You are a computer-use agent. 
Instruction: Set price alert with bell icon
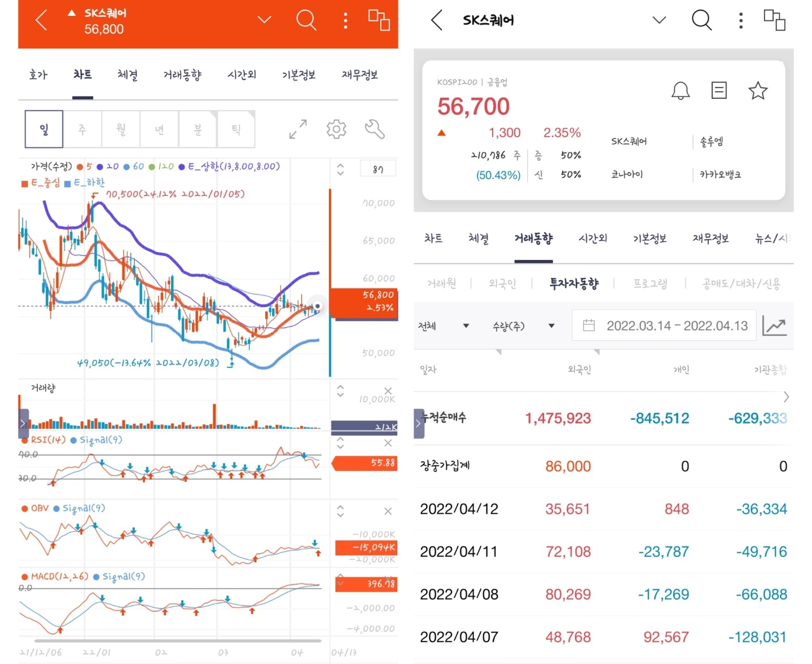pos(681,90)
